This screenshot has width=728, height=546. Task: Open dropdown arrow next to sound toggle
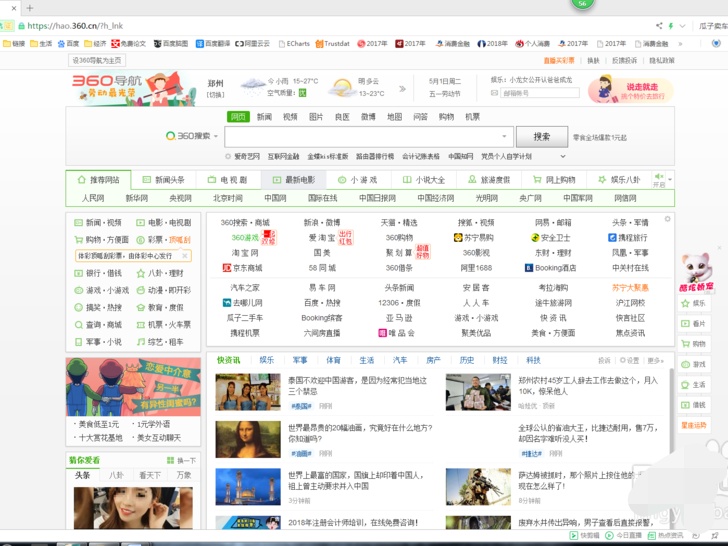click(x=670, y=179)
